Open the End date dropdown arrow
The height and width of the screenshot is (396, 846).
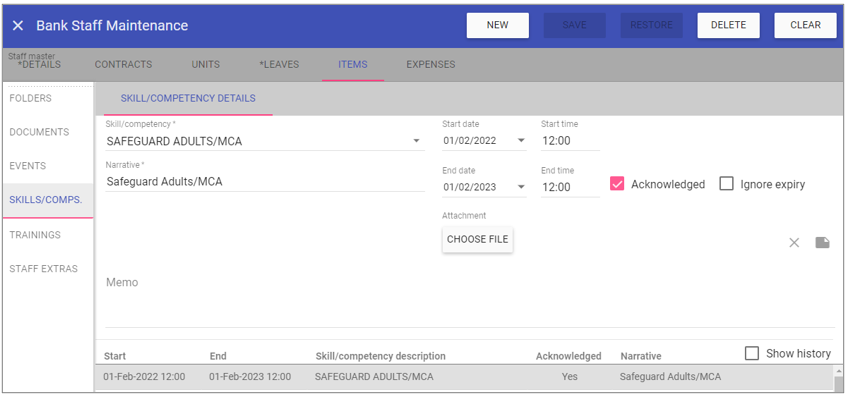coord(521,187)
